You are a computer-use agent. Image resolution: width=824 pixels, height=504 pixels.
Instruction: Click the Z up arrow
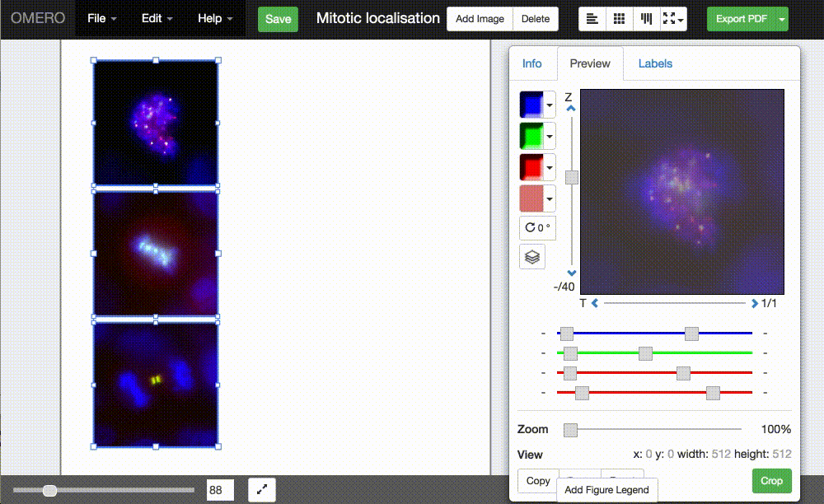[x=571, y=108]
